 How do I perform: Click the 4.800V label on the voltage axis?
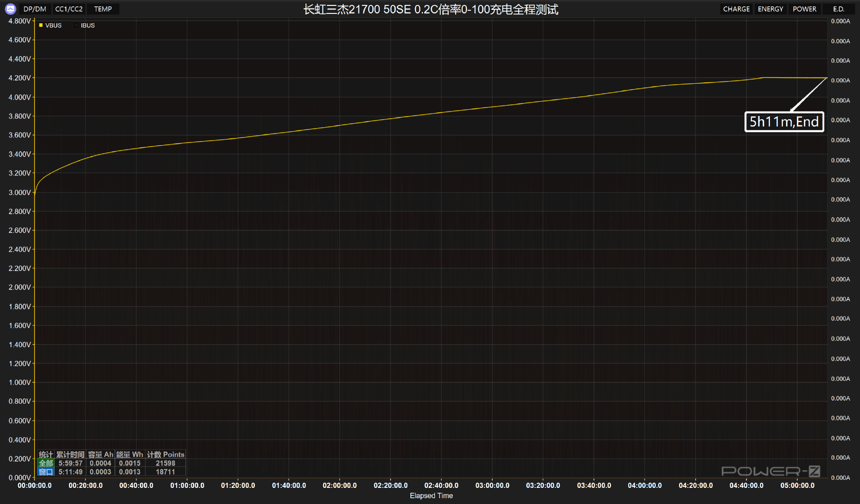coord(20,21)
